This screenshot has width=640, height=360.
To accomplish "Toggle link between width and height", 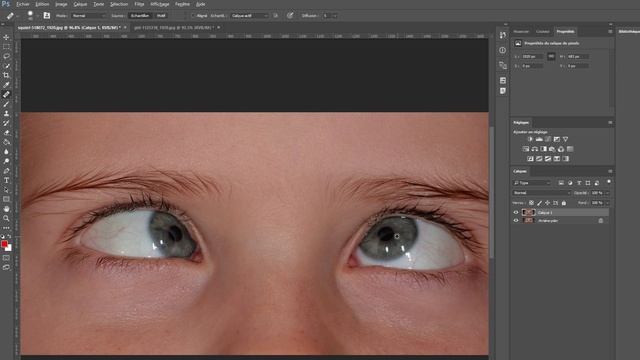I will pos(551,56).
